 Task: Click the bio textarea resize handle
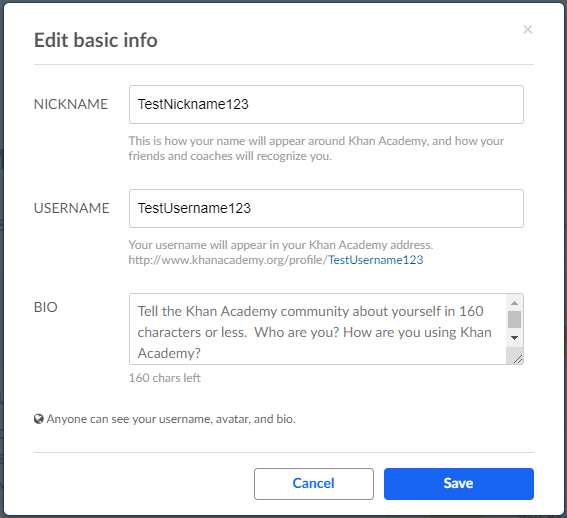(517, 358)
